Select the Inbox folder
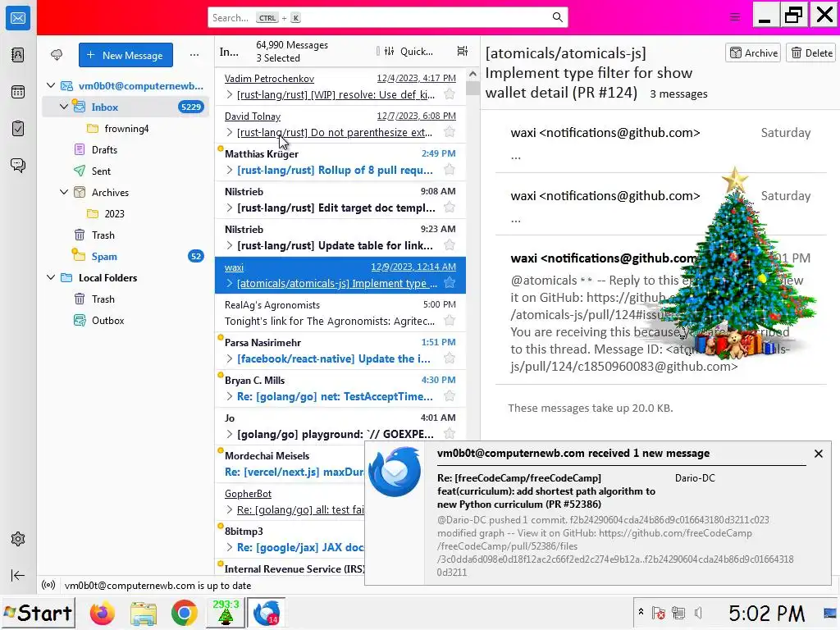The height and width of the screenshot is (630, 840). coord(126,107)
